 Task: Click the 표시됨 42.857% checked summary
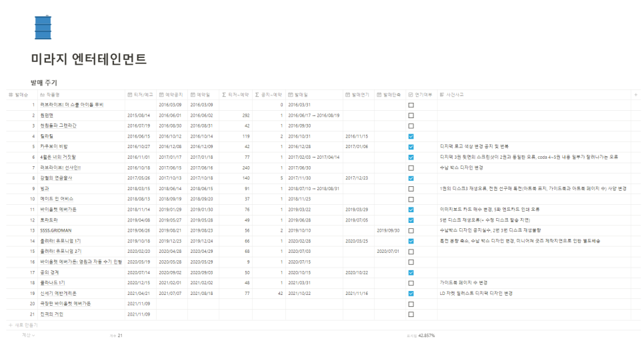click(421, 336)
